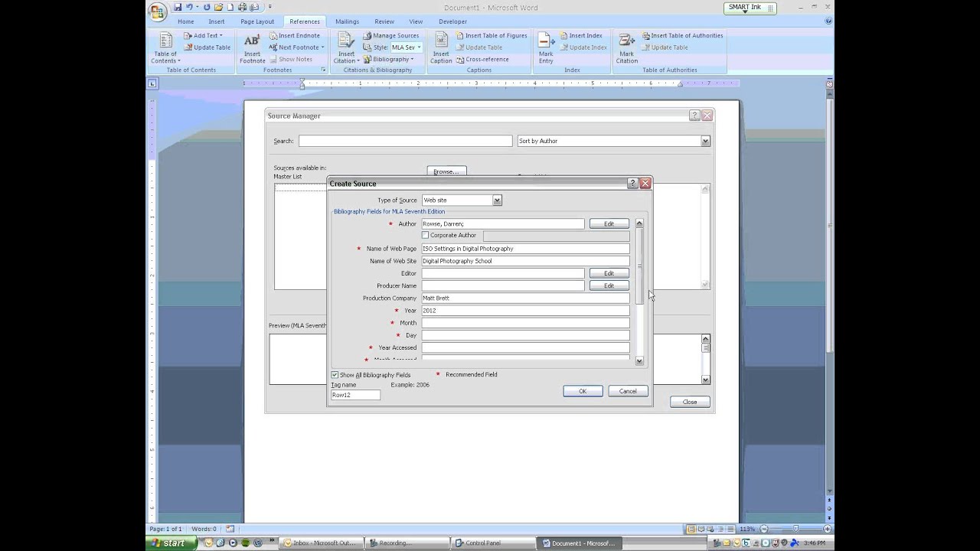Open Type of Source dropdown
The height and width of the screenshot is (551, 980).
pos(497,201)
